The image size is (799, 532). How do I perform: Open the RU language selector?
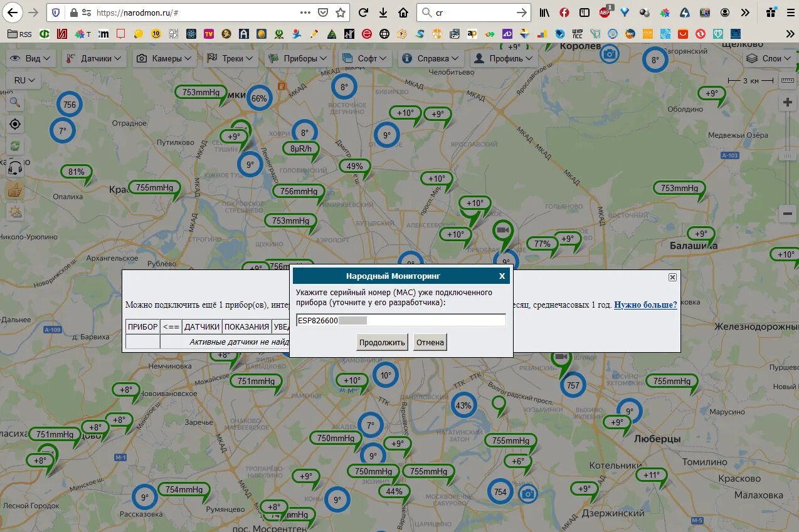[x=24, y=80]
